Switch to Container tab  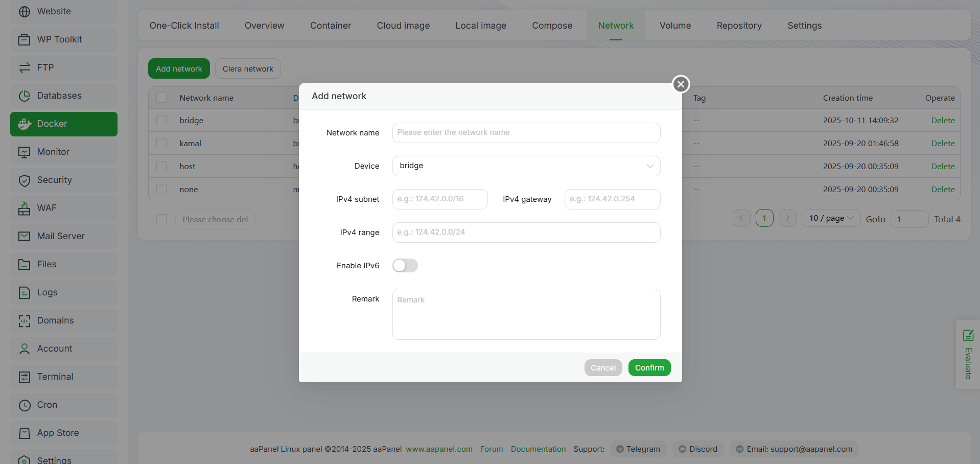coord(331,26)
